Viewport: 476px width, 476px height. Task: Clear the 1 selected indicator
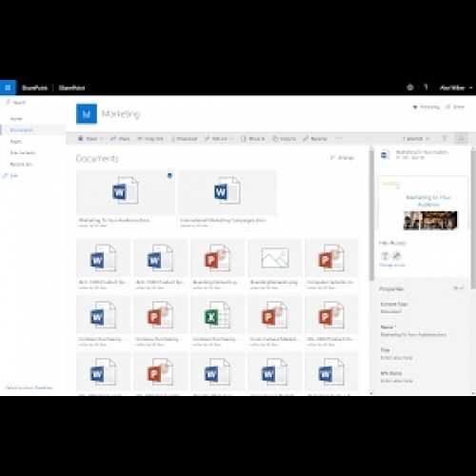coord(416,138)
